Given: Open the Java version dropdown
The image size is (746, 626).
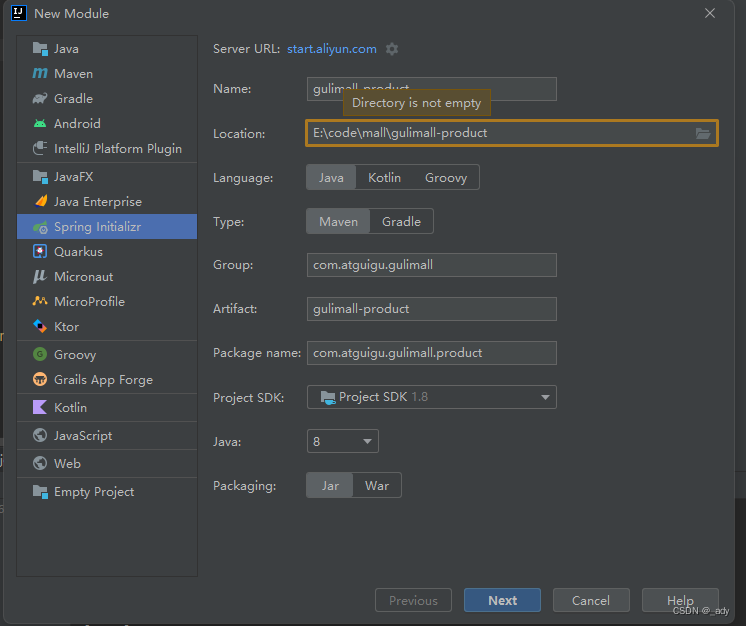Looking at the screenshot, I should pos(343,441).
